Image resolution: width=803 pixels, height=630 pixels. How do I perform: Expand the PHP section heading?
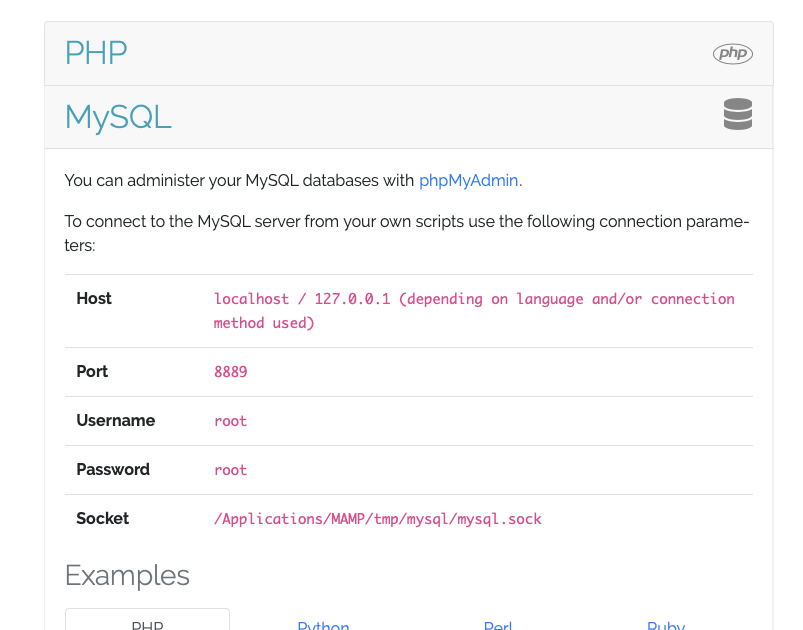pyautogui.click(x=96, y=53)
